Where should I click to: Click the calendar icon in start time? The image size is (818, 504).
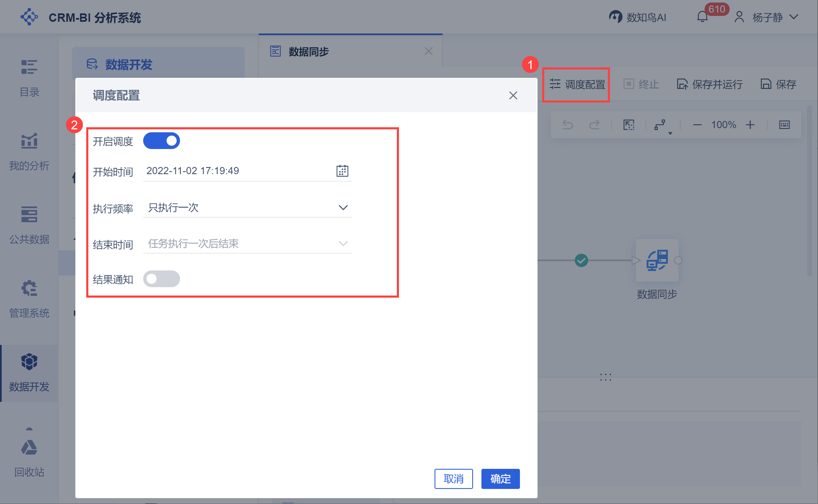pos(342,171)
